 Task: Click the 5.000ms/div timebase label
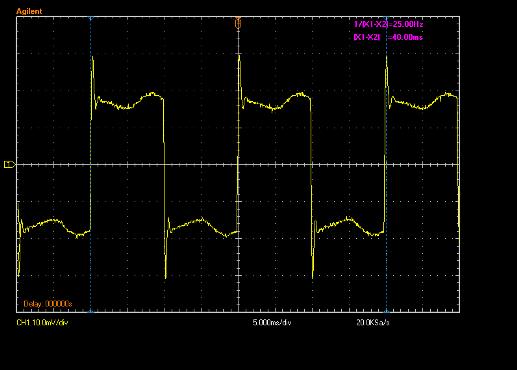272,322
